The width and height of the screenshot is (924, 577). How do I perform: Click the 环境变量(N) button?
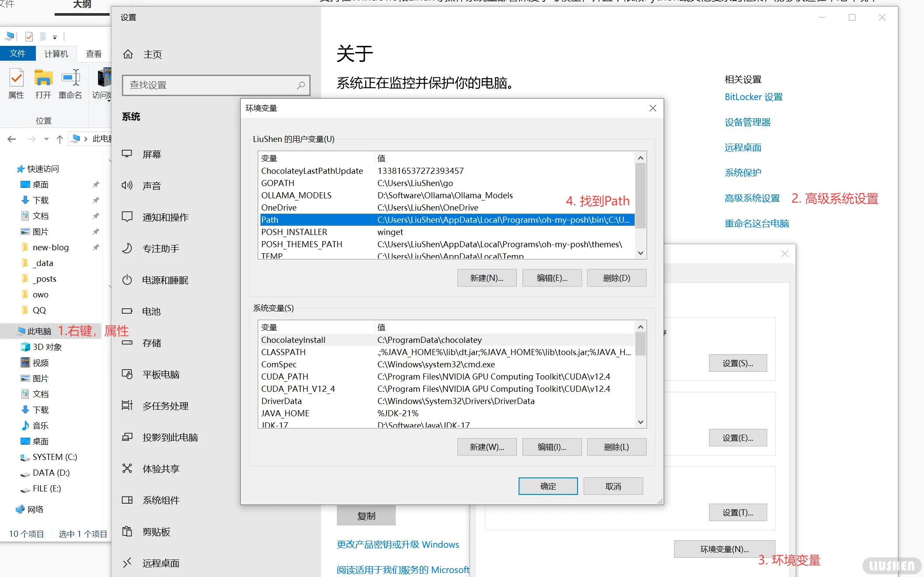tap(724, 549)
